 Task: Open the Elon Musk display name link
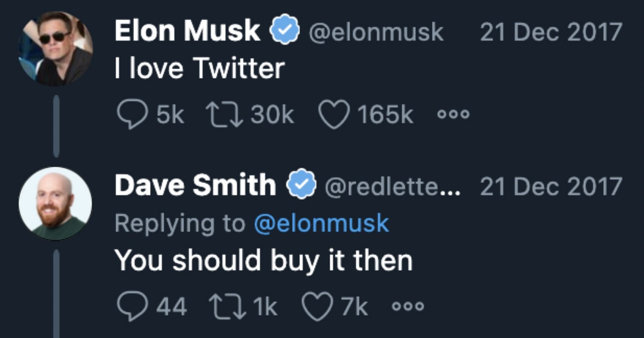pyautogui.click(x=187, y=31)
